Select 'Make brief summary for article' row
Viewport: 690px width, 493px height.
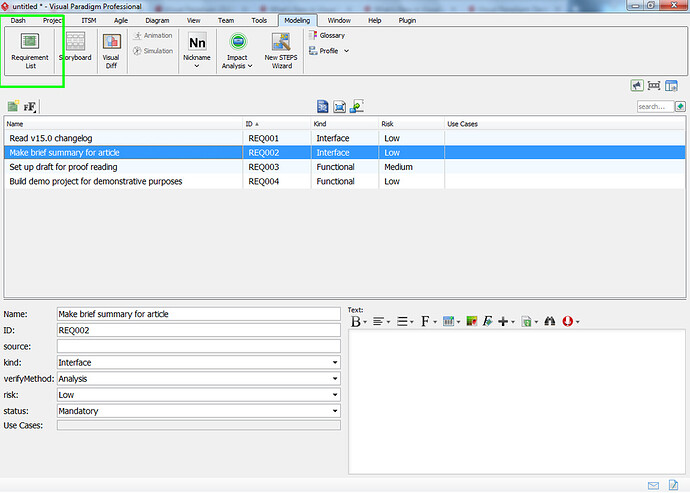pyautogui.click(x=345, y=153)
